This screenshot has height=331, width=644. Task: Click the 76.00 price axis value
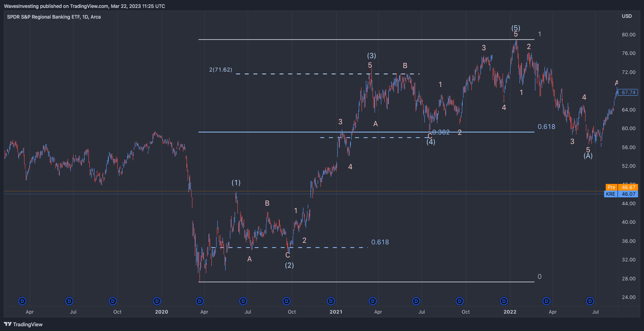629,53
